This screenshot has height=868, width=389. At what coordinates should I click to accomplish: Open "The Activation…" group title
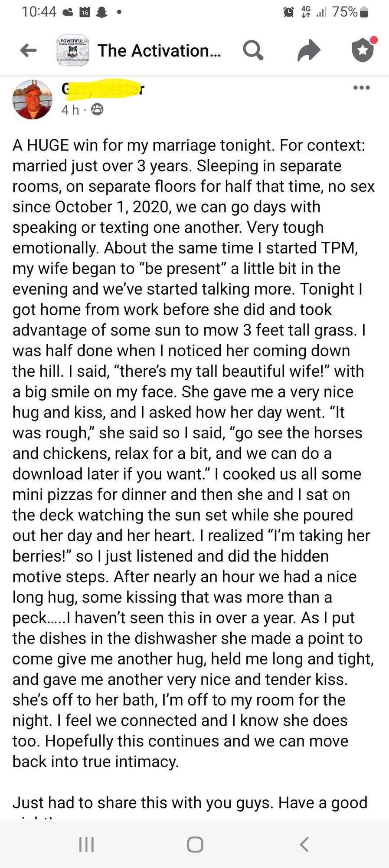pyautogui.click(x=159, y=51)
